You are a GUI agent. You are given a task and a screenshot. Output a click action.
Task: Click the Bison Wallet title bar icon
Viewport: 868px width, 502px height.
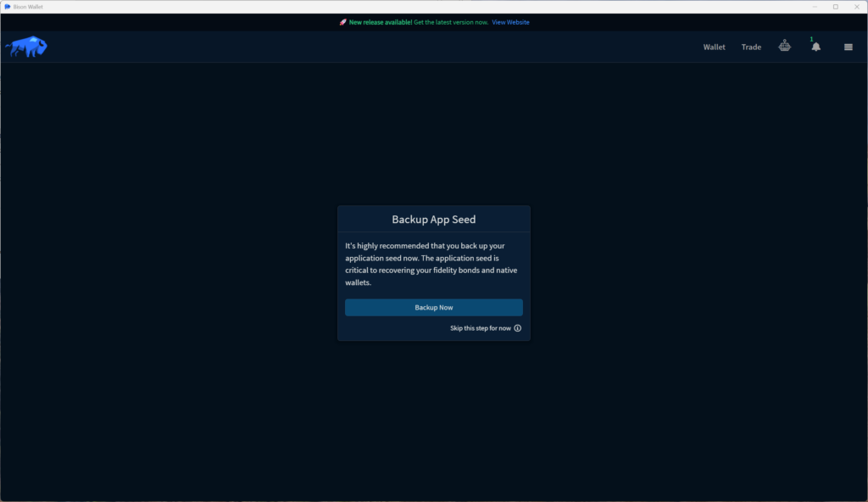8,7
